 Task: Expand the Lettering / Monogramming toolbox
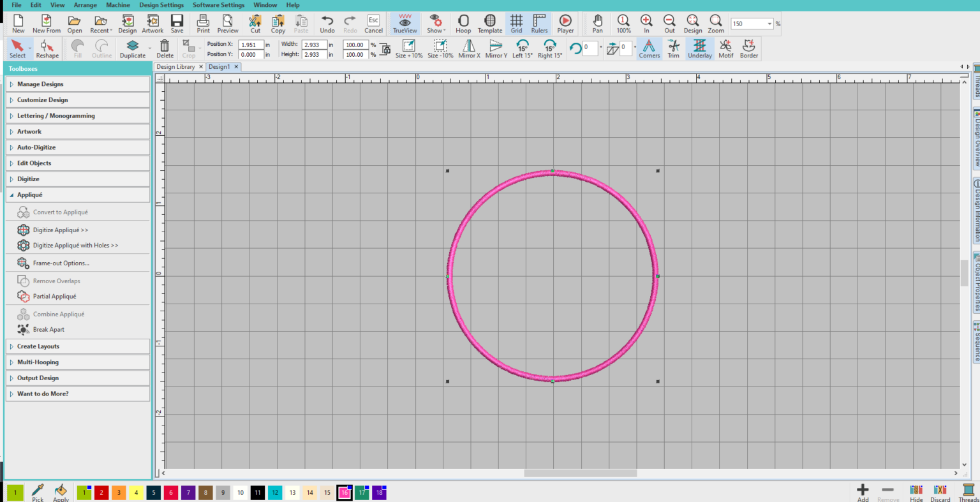56,116
